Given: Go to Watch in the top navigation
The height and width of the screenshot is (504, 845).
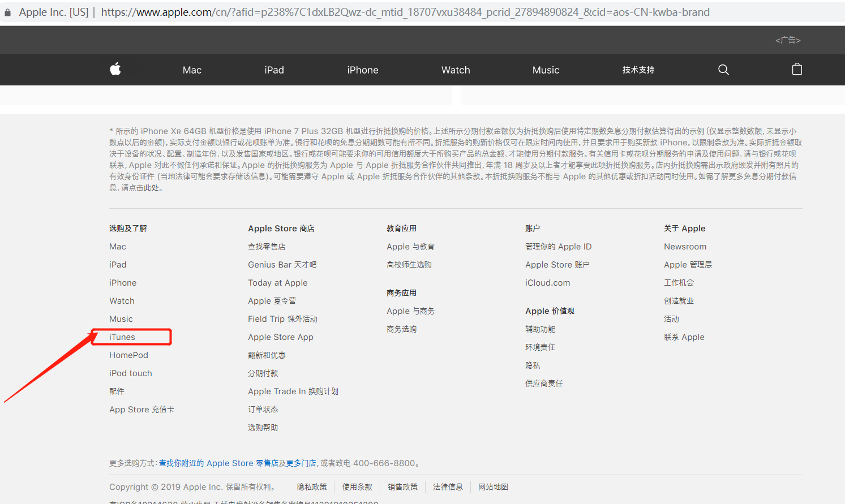Looking at the screenshot, I should click(456, 70).
